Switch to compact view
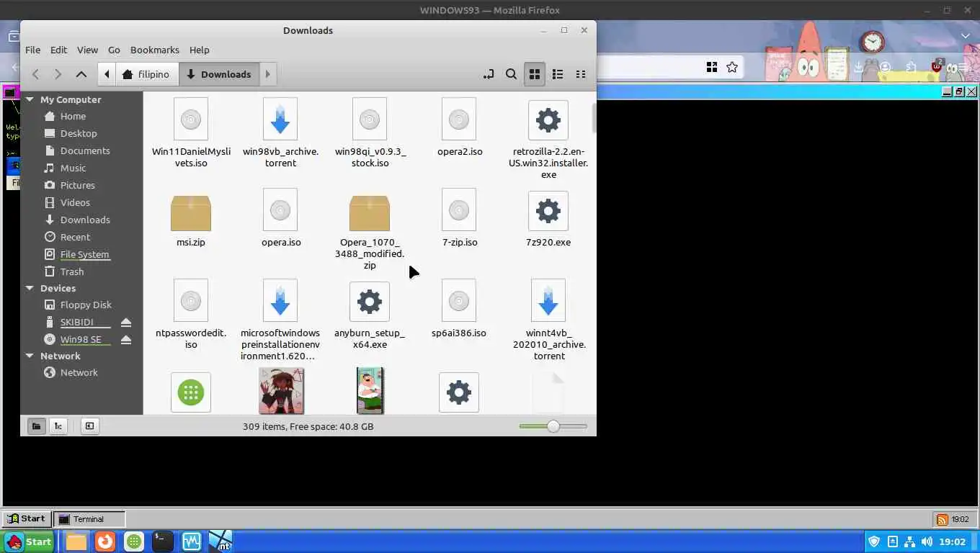 coord(580,74)
